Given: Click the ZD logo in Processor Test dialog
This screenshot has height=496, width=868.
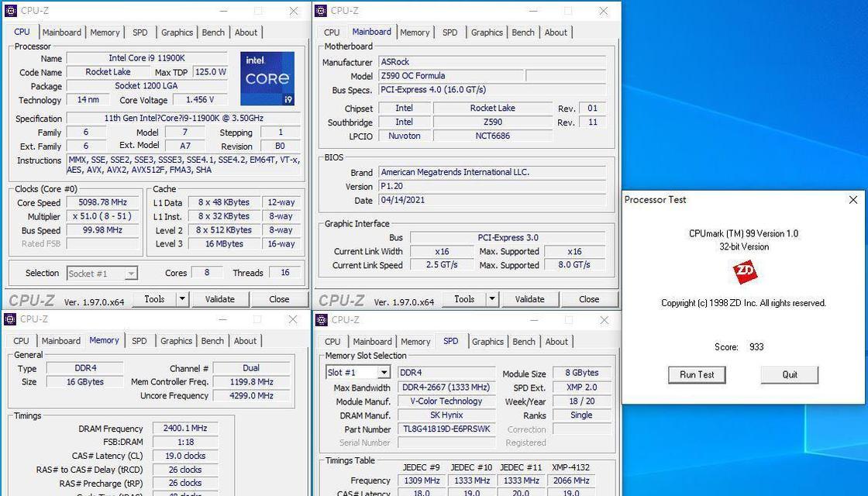Looking at the screenshot, I should [745, 272].
